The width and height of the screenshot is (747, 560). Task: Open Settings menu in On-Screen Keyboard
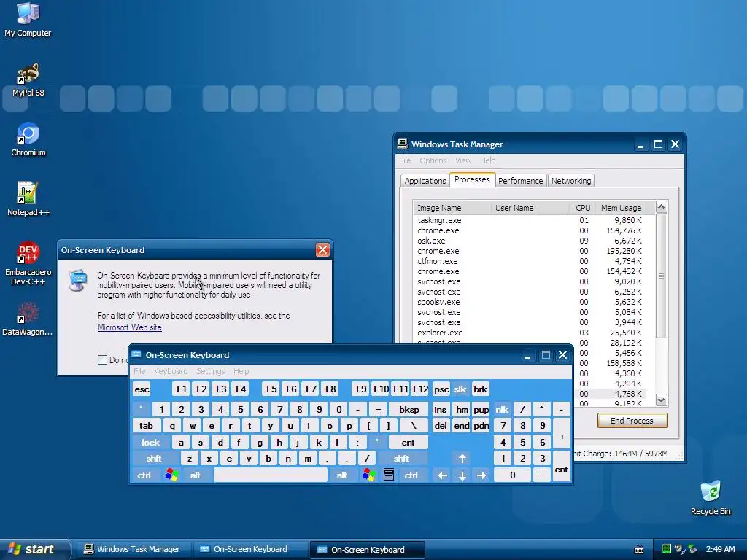point(211,371)
